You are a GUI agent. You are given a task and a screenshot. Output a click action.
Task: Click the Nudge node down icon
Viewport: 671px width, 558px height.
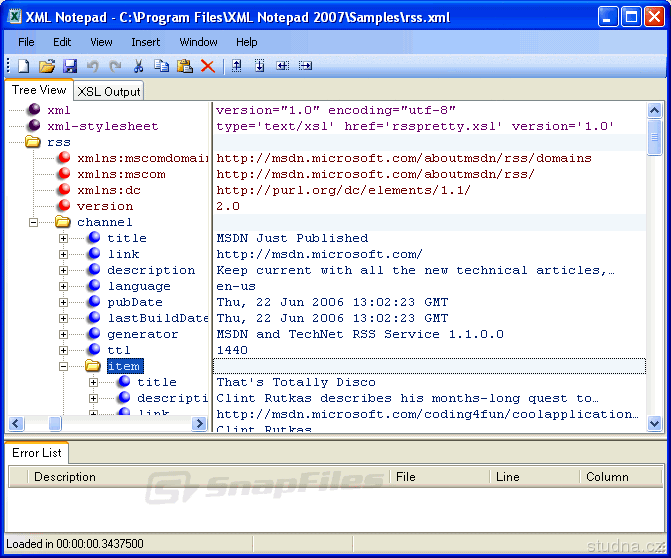click(x=260, y=66)
